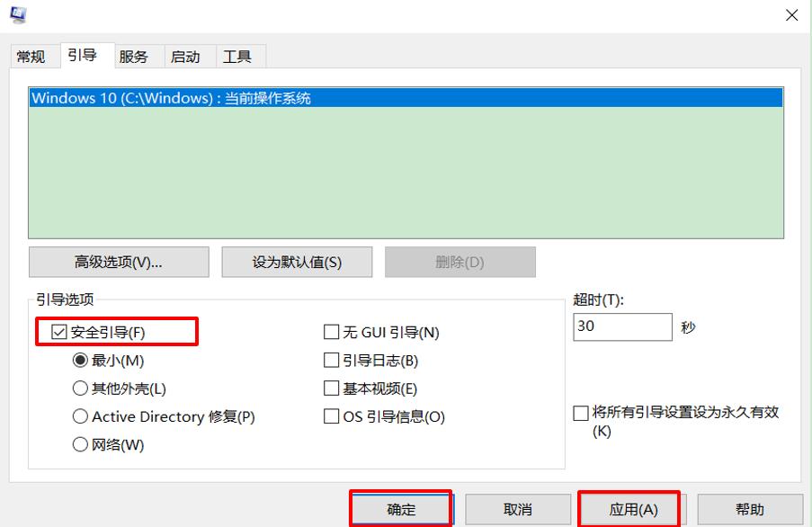Image resolution: width=812 pixels, height=527 pixels.
Task: Check 将所有引导设置设为永久有效(K)
Action: coord(578,412)
